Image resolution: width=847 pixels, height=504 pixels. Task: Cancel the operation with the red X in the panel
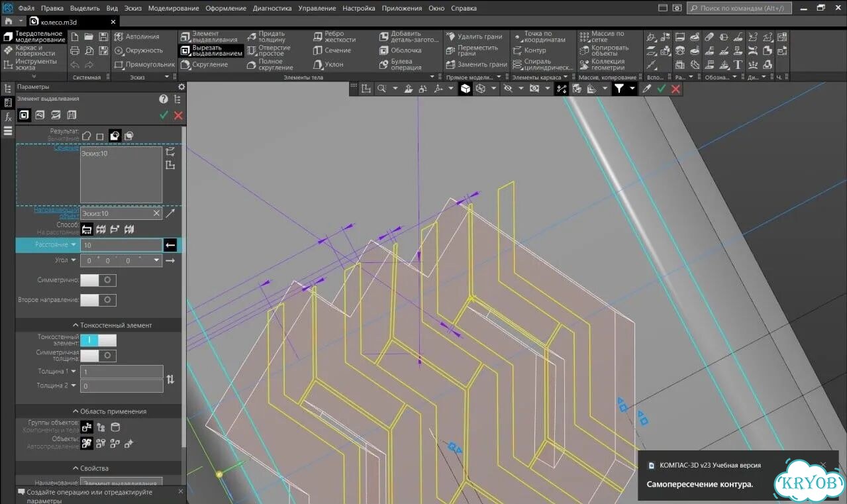coord(178,115)
